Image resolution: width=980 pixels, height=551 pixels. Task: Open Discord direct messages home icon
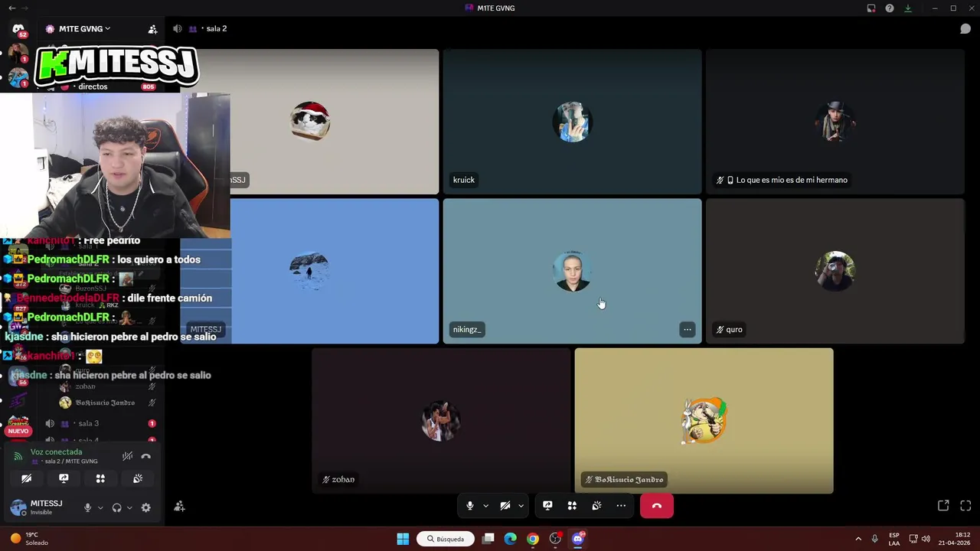[18, 30]
